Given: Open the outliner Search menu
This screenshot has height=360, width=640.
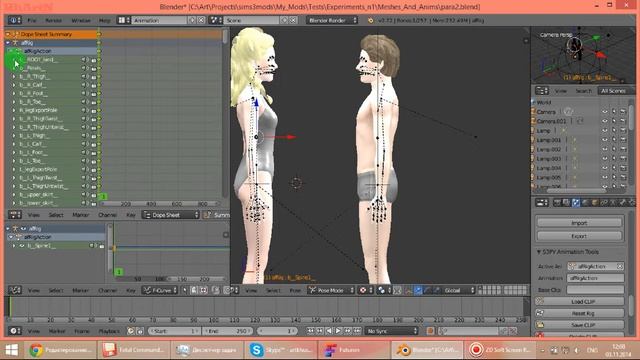Looking at the screenshot, I should click(x=584, y=91).
